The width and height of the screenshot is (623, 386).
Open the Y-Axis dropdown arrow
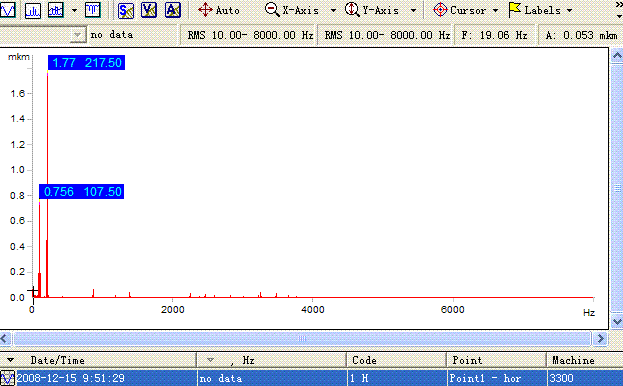(x=413, y=10)
